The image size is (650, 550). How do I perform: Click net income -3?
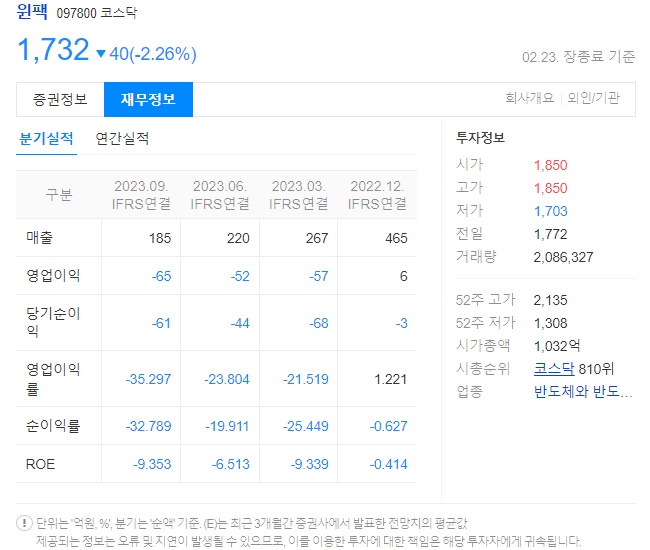[401, 323]
